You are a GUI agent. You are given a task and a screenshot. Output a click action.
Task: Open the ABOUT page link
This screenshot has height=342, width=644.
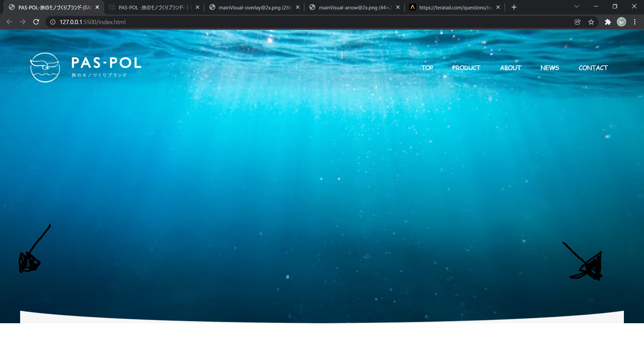(x=510, y=68)
